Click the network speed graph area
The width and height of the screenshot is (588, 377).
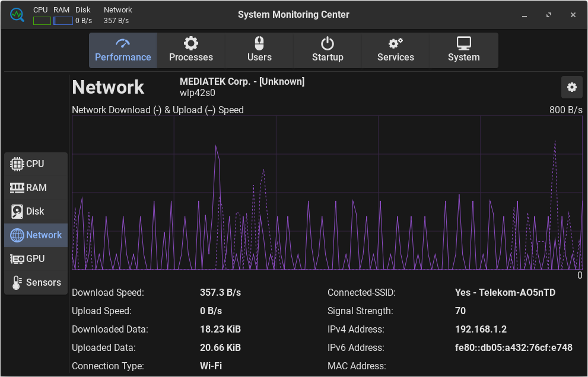pos(326,193)
